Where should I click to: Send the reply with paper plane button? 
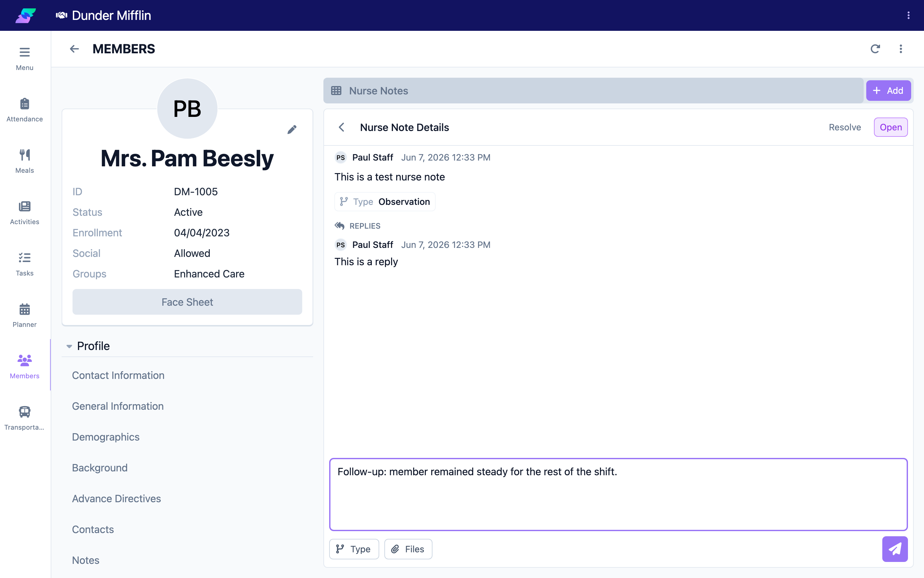(x=894, y=549)
